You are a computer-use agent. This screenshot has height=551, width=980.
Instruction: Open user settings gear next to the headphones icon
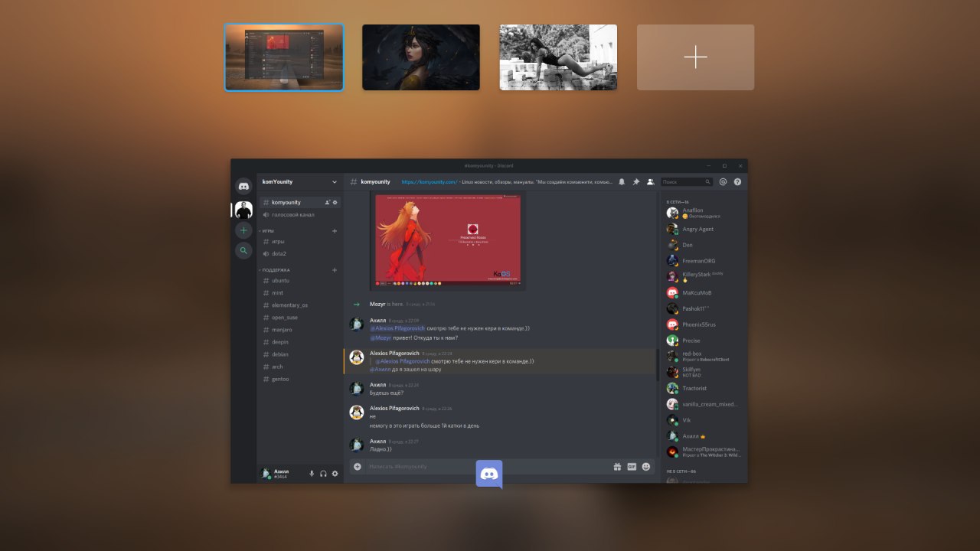(x=335, y=474)
